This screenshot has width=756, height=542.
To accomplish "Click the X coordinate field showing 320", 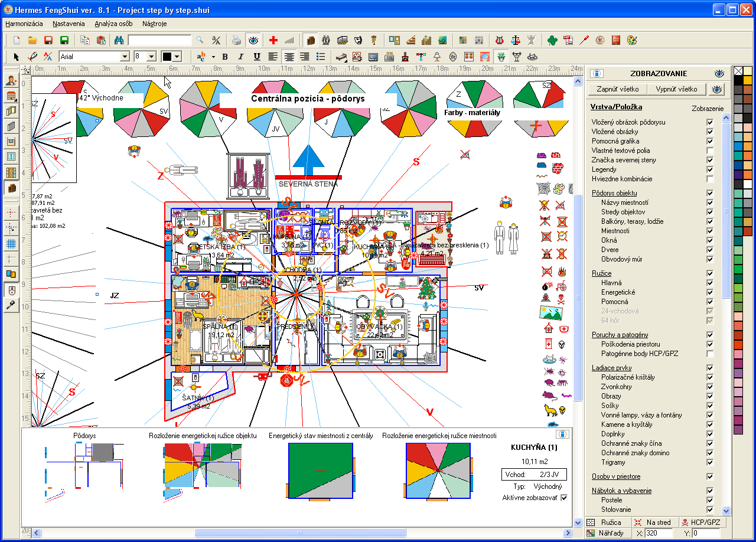I will point(659,533).
